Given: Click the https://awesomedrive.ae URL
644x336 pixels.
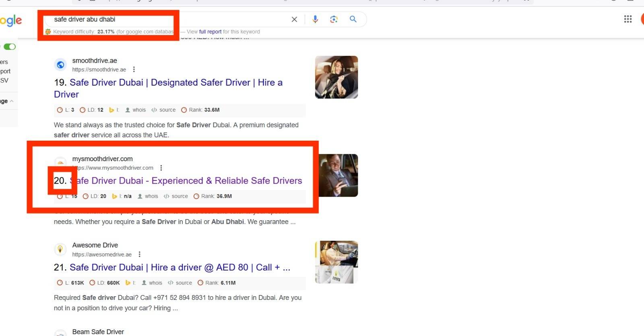Looking at the screenshot, I should coord(102,254).
